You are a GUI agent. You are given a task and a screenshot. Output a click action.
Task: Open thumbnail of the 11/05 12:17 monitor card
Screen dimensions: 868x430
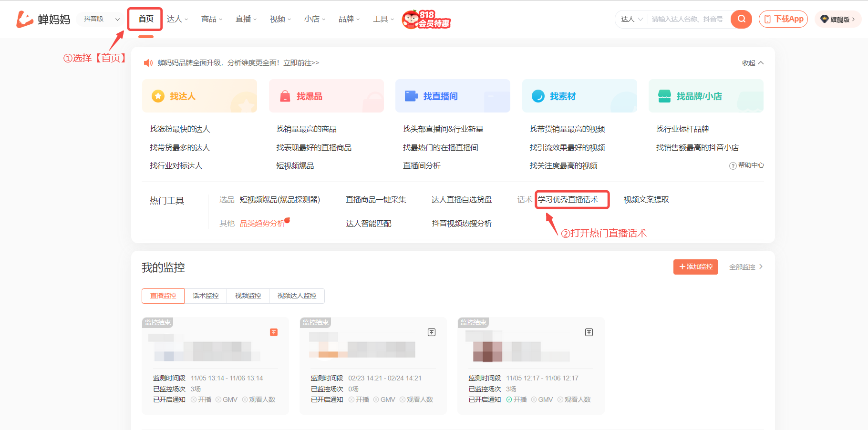(x=487, y=352)
